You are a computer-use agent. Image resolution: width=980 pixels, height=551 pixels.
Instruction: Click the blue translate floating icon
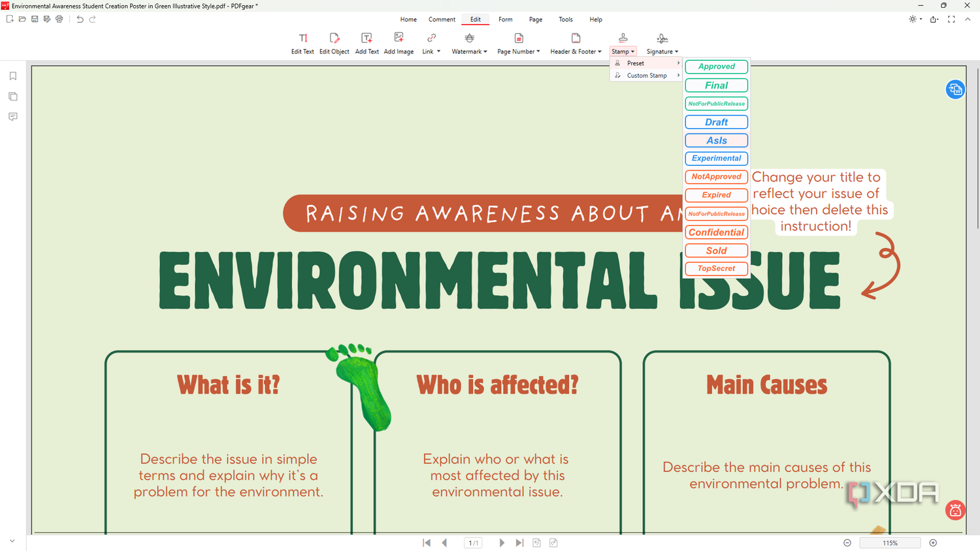tap(955, 89)
